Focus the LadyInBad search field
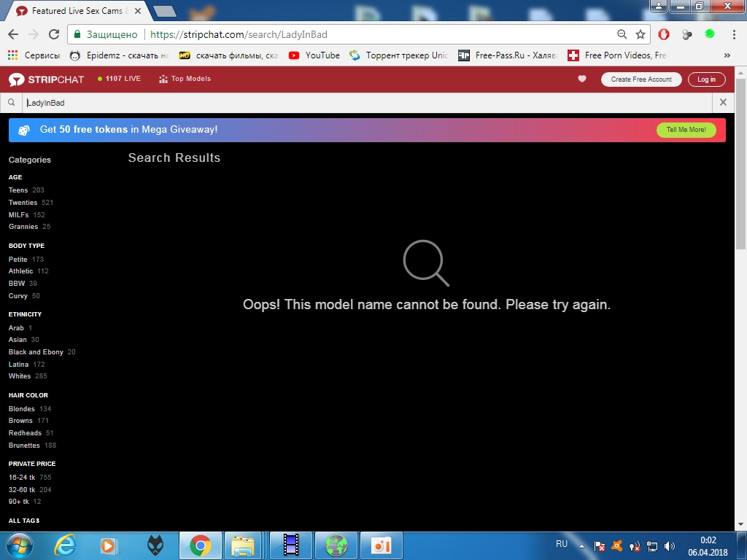The height and width of the screenshot is (560, 747). click(367, 102)
